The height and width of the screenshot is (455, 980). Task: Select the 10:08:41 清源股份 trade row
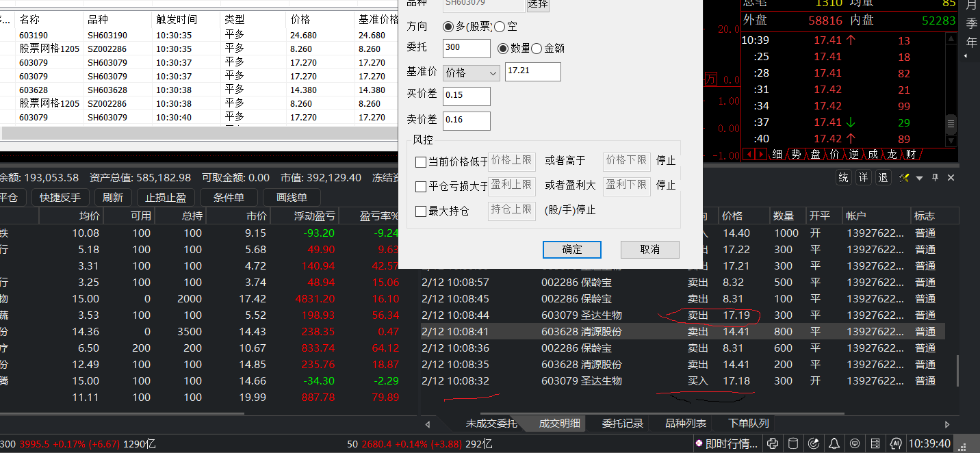click(682, 332)
